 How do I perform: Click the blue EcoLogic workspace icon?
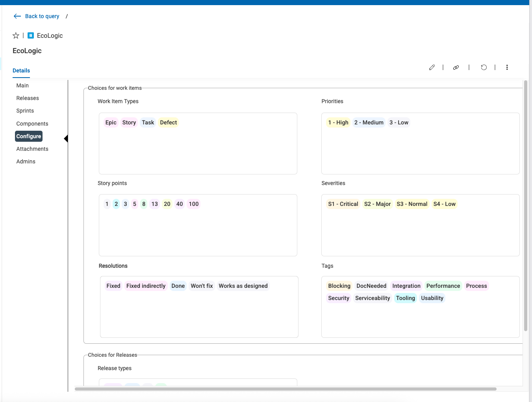point(31,35)
